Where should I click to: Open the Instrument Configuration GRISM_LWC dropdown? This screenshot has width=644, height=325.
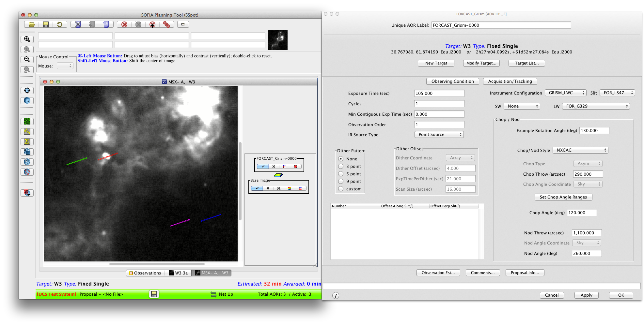pyautogui.click(x=566, y=93)
